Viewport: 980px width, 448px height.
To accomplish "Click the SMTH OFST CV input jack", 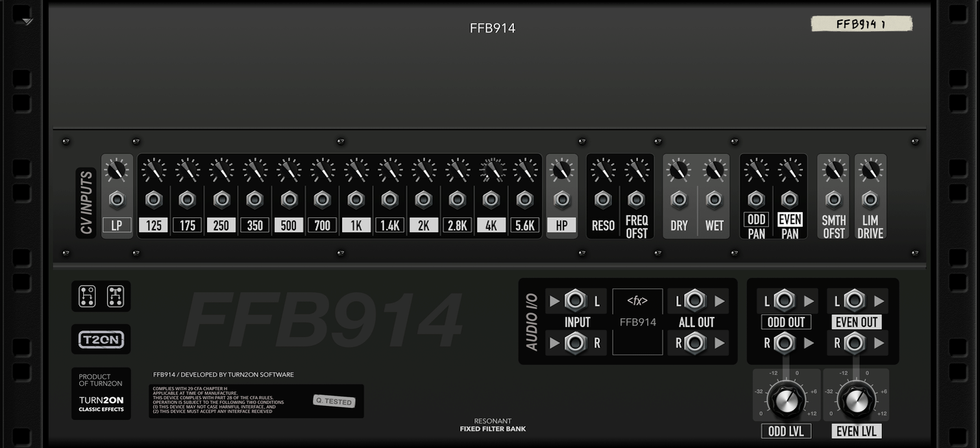I will point(833,199).
